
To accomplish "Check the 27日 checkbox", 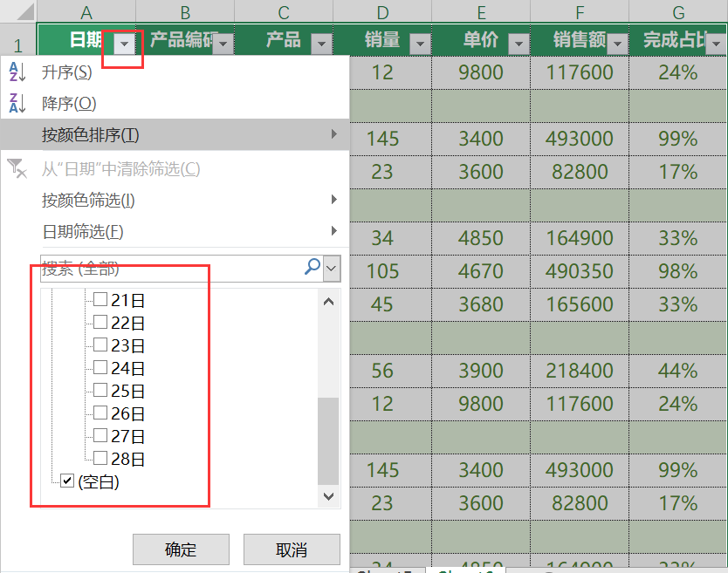I will (x=100, y=436).
